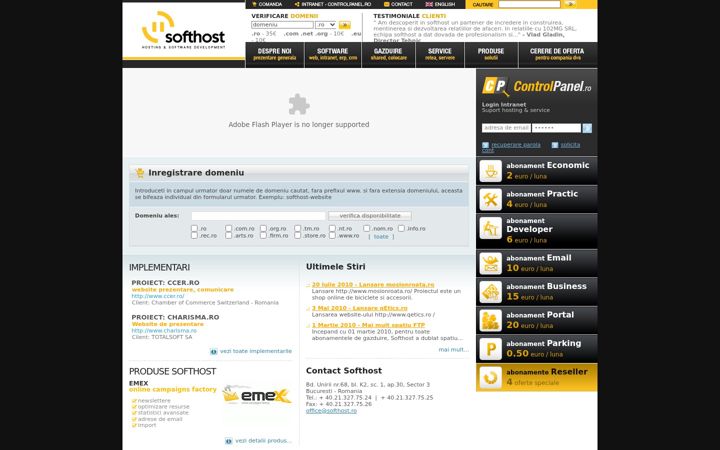The width and height of the screenshot is (720, 450).
Task: Click the toate link to select all domains
Action: 381,237
